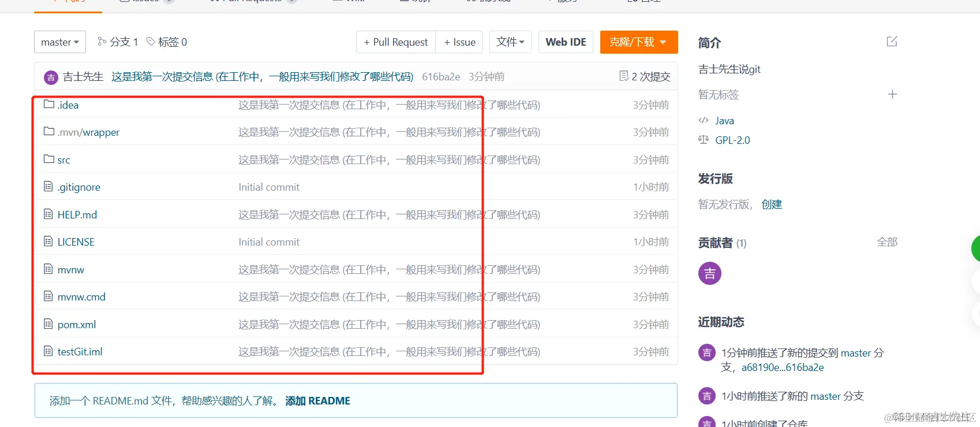The image size is (980, 427).
Task: Open master link in the 1小时前 push activity
Action: (x=825, y=396)
